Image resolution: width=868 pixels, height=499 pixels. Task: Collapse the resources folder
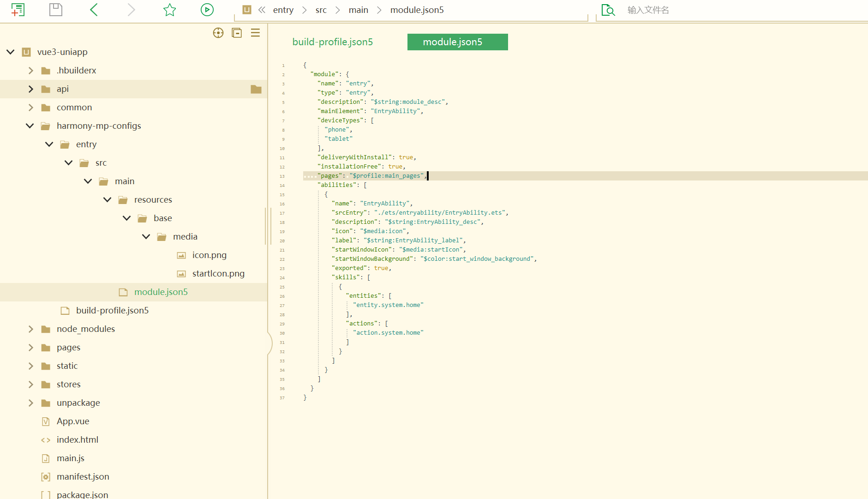[108, 199]
